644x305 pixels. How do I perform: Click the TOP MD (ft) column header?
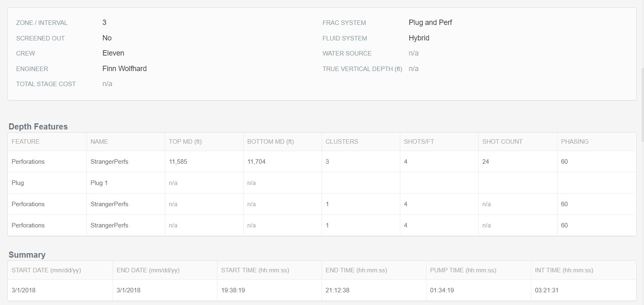(185, 142)
